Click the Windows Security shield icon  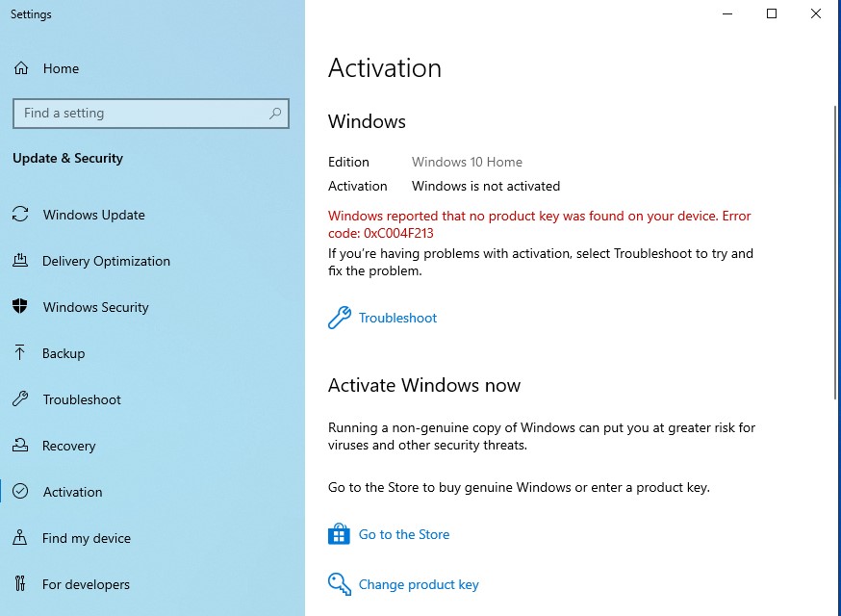point(20,306)
